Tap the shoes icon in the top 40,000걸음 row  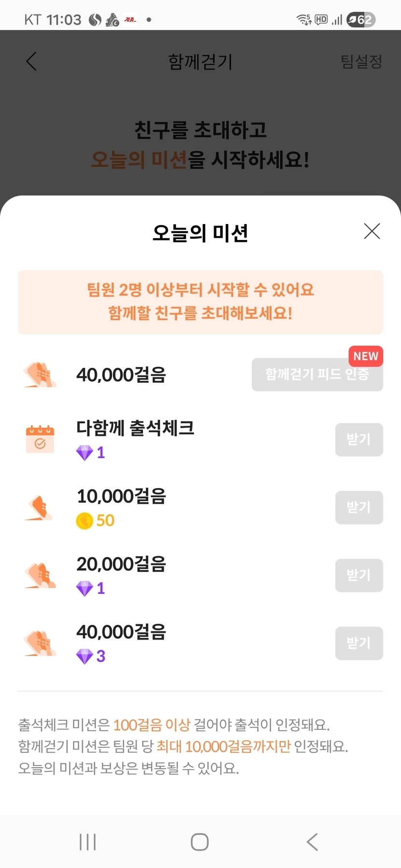40,375
